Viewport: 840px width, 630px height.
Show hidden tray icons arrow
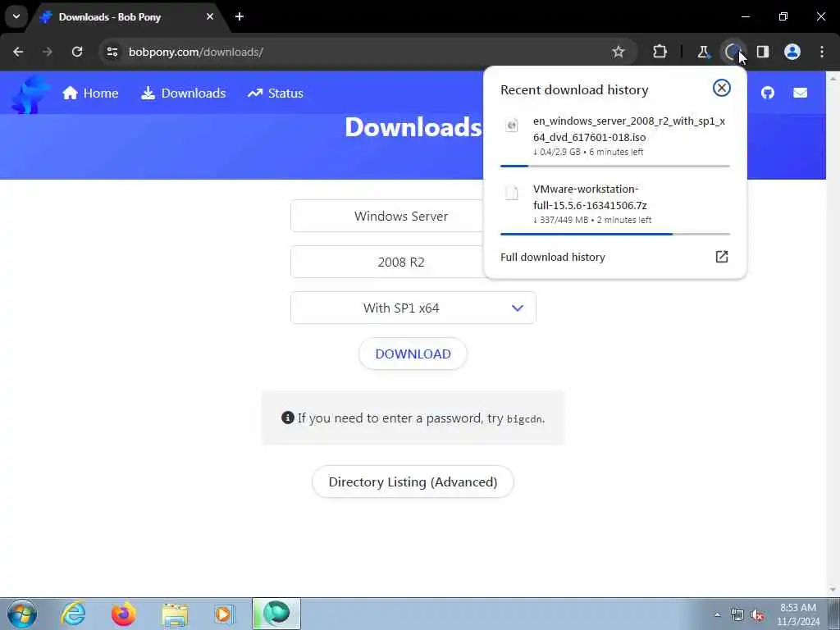click(x=717, y=614)
